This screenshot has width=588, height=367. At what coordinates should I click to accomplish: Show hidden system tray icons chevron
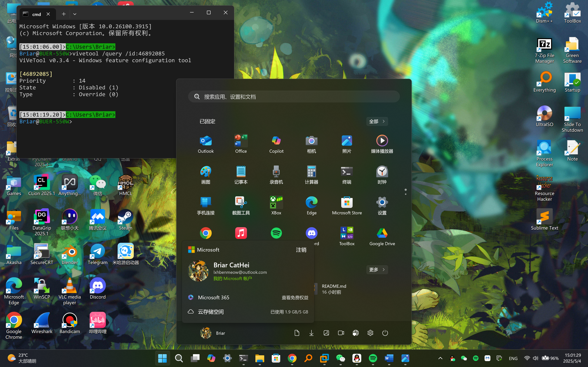(x=440, y=358)
